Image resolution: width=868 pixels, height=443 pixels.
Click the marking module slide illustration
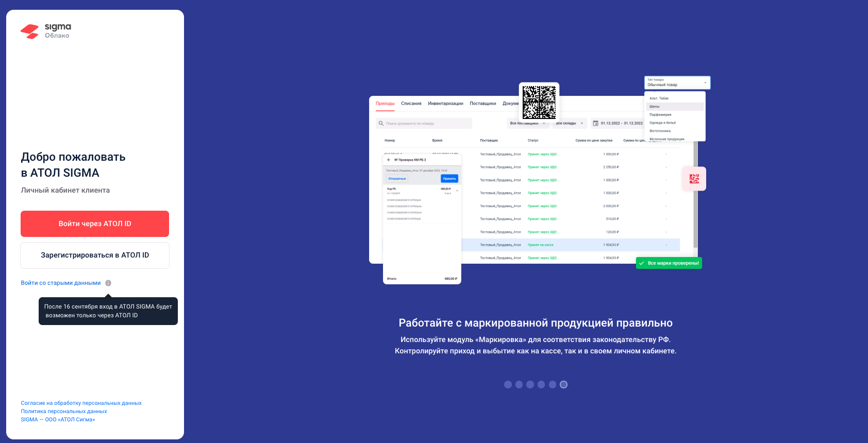pyautogui.click(x=540, y=180)
